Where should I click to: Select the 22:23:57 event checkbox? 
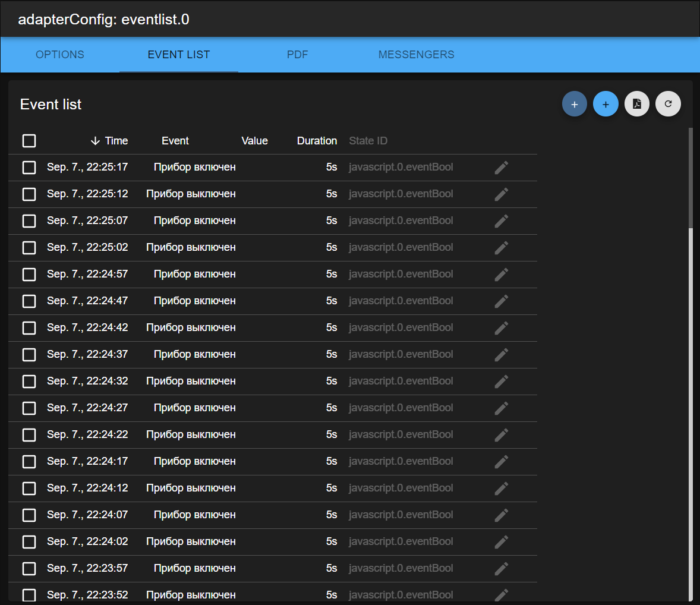tap(29, 568)
